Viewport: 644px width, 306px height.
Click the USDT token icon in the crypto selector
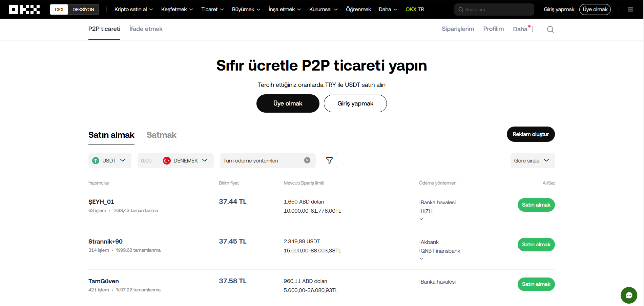(95, 160)
